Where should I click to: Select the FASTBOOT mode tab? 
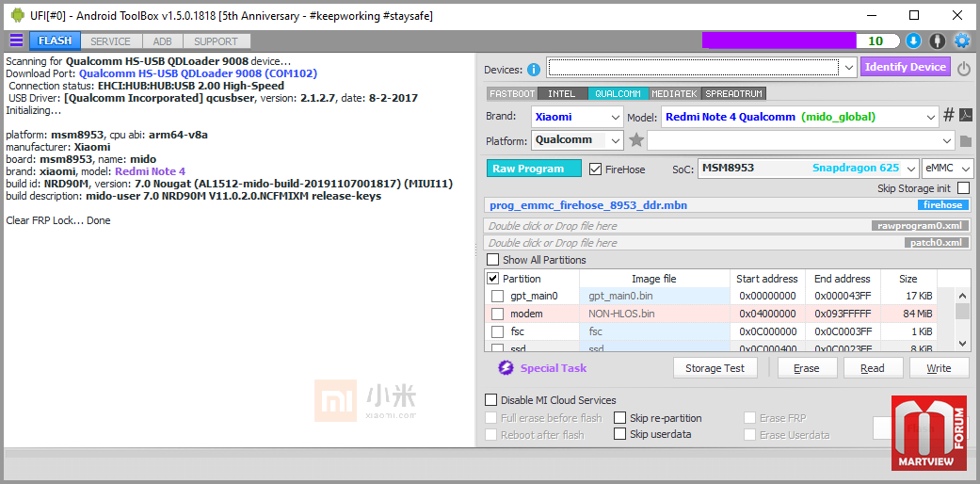coord(512,94)
